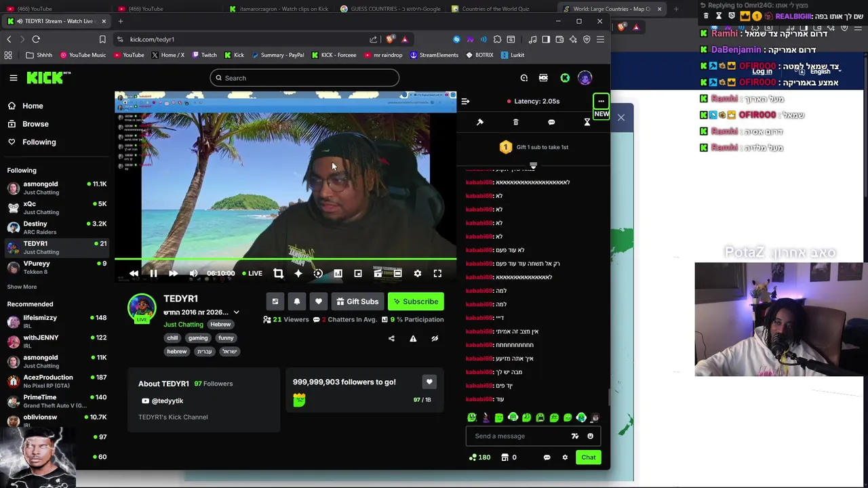This screenshot has width=868, height=488.
Task: Click the green Kick icon in header
Action: tap(565, 78)
